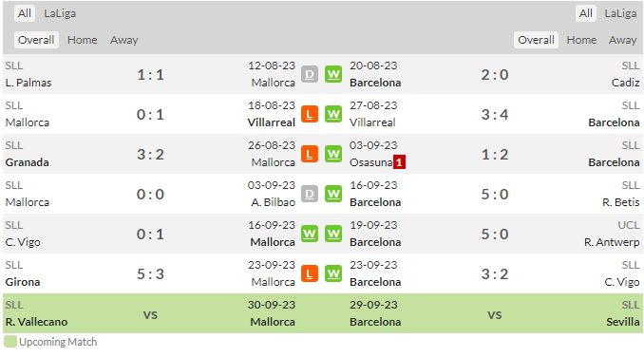
Task: Select the left-side LaLiga filter
Action: (60, 13)
